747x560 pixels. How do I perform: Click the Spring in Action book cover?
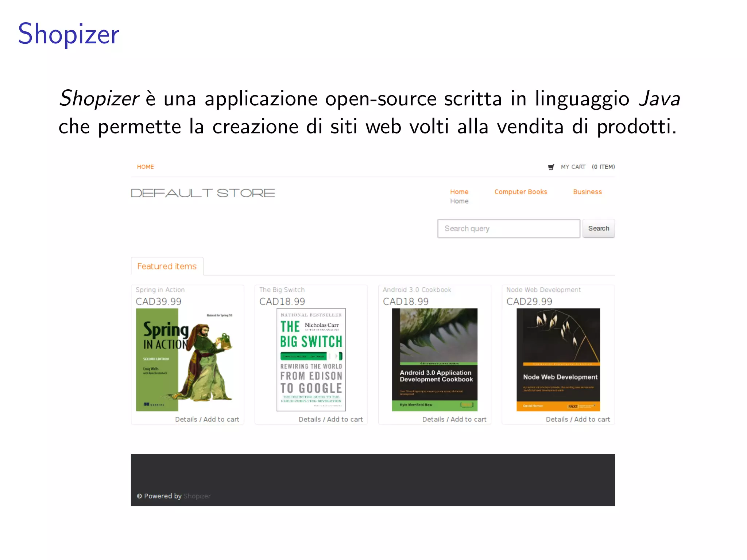pyautogui.click(x=185, y=360)
